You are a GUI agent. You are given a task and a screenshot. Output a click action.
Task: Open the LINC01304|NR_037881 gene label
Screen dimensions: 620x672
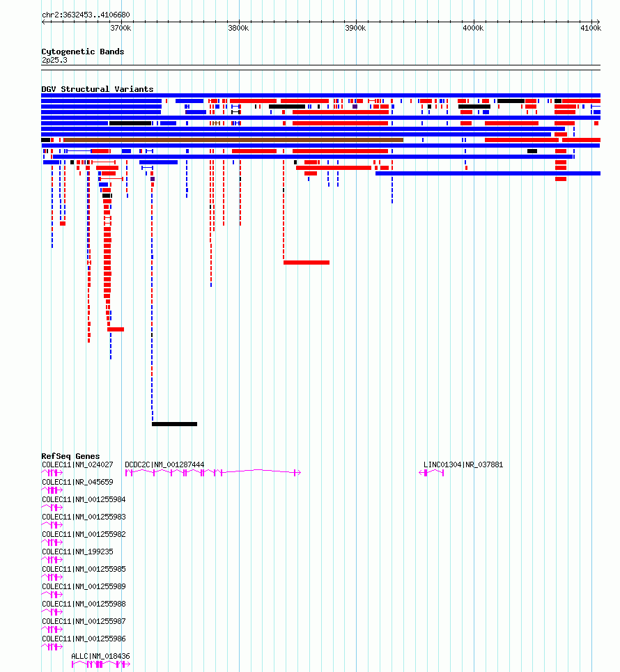click(x=463, y=464)
